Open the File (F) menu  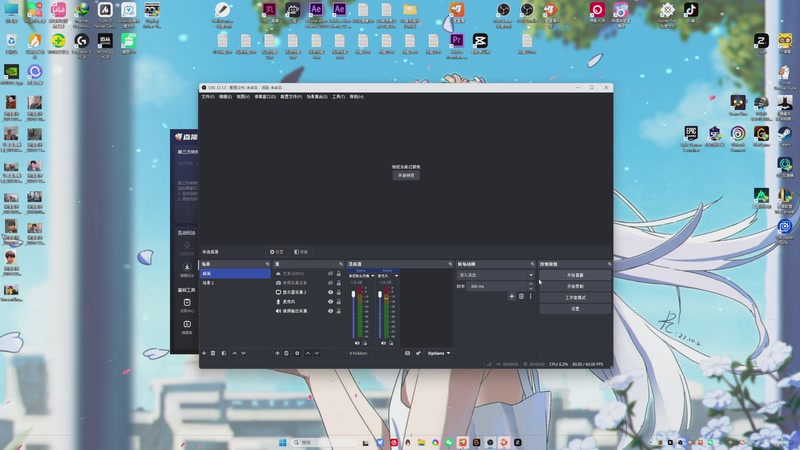tap(208, 96)
